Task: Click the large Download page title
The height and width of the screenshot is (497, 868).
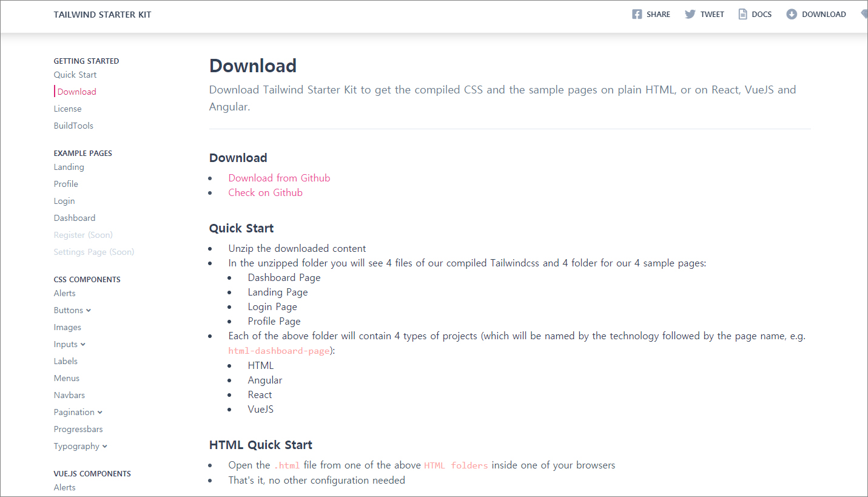Action: pos(253,66)
